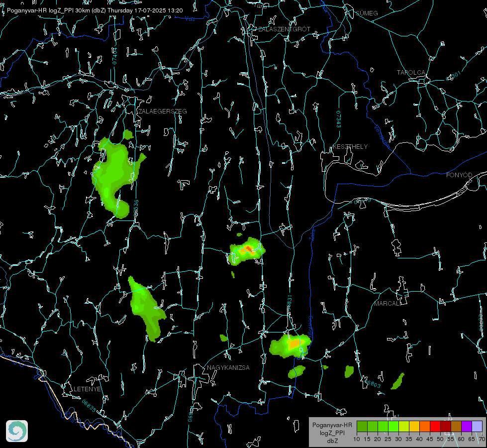Select the dark red 50–55 dBZ legend swatch
The height and width of the screenshot is (448, 487).
pos(446,426)
